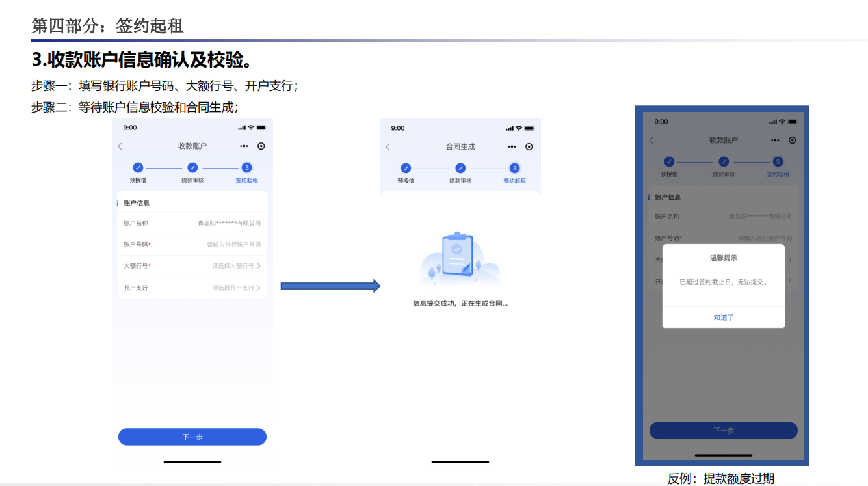This screenshot has height=486, width=868.
Task: Tap 提款审核 step checkmark on 合同生成 screen
Action: [460, 168]
